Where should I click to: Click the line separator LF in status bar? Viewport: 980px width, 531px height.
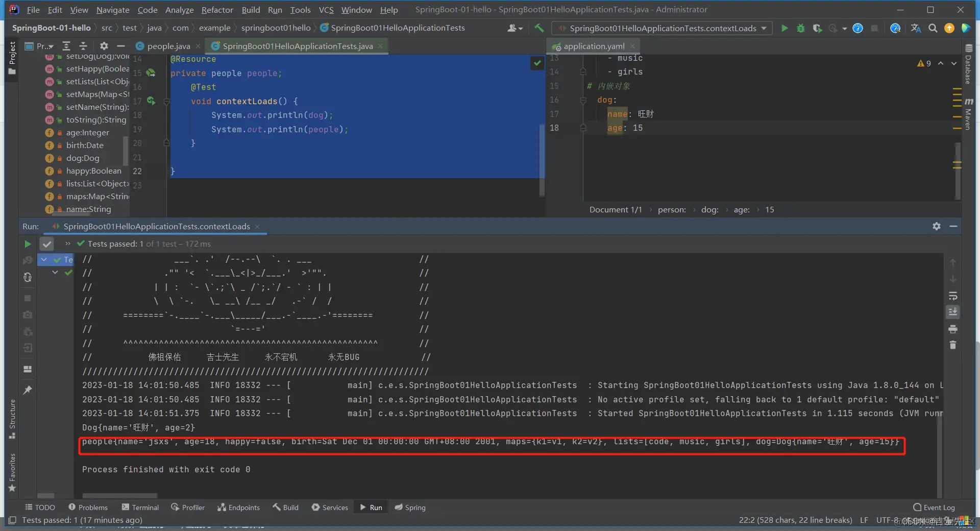pos(864,520)
